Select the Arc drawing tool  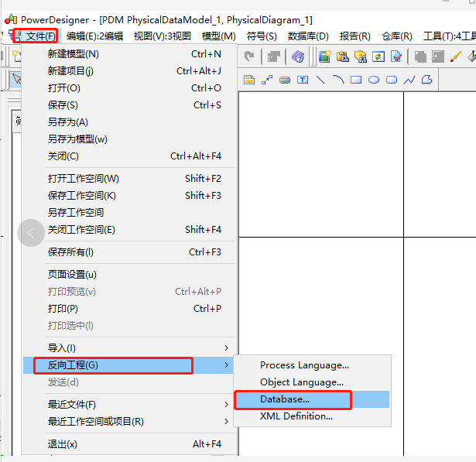(338, 80)
